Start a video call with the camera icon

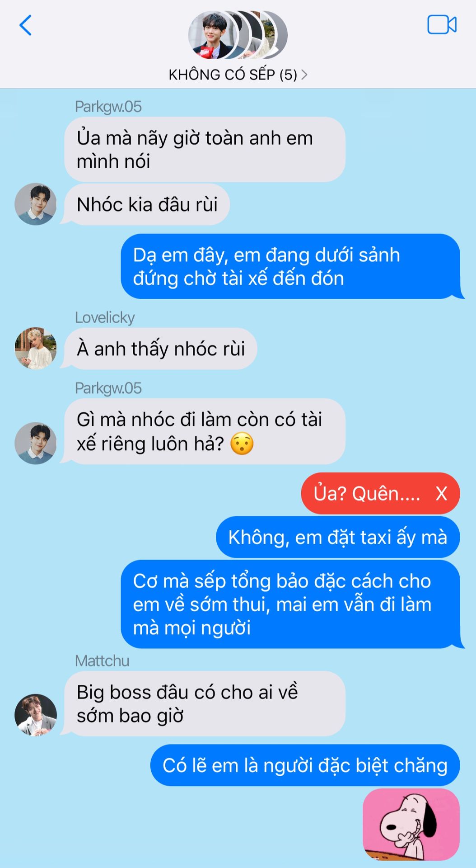click(442, 25)
